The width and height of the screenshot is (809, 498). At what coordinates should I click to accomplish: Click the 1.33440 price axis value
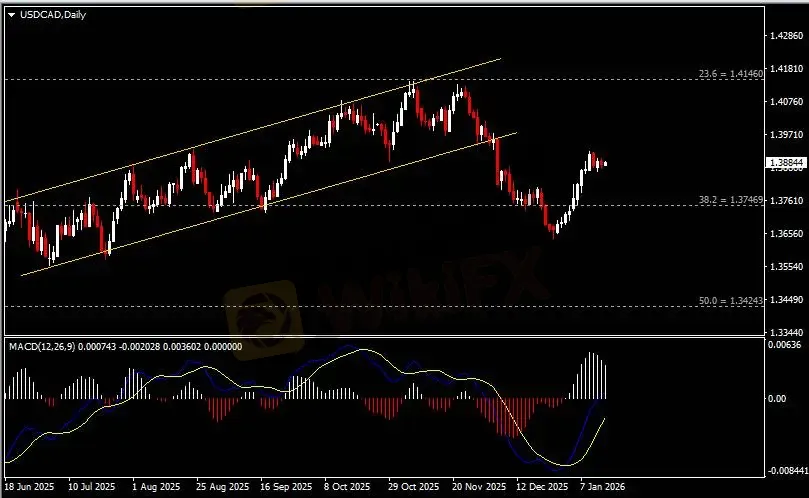(786, 333)
